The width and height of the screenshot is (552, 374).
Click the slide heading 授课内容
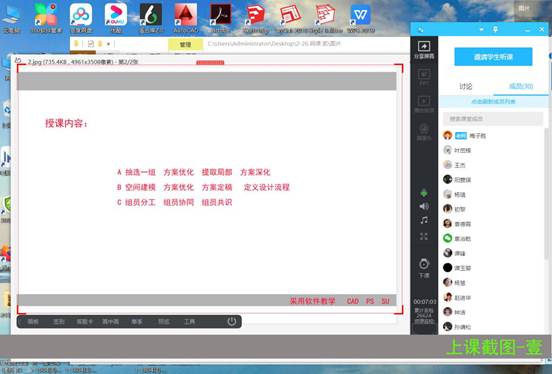66,123
